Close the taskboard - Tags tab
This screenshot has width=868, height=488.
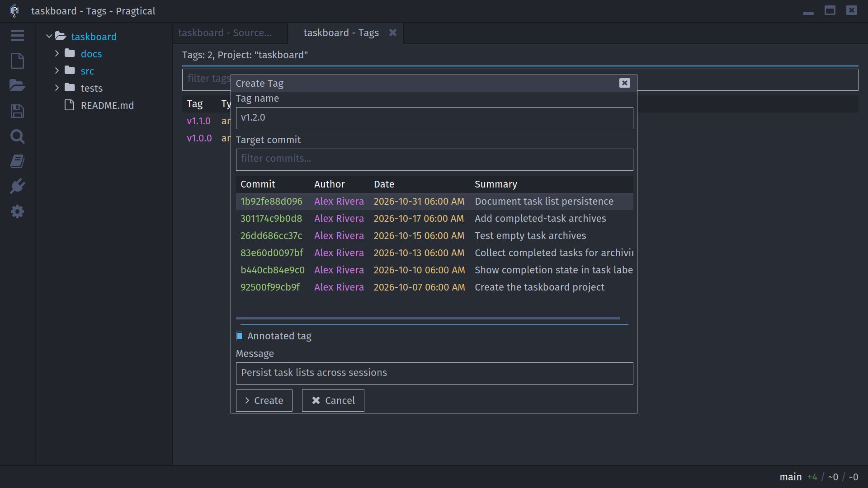click(393, 33)
